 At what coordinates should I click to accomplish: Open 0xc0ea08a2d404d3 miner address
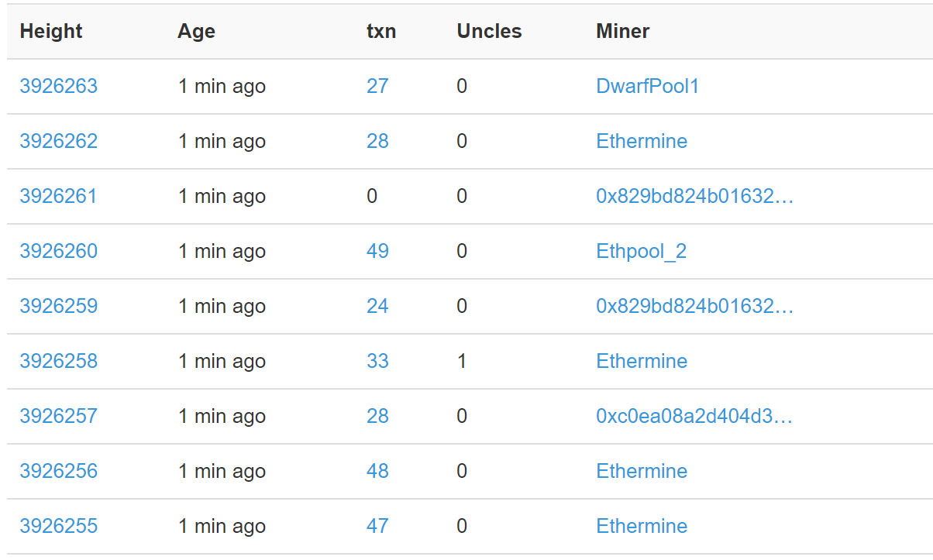tap(695, 416)
